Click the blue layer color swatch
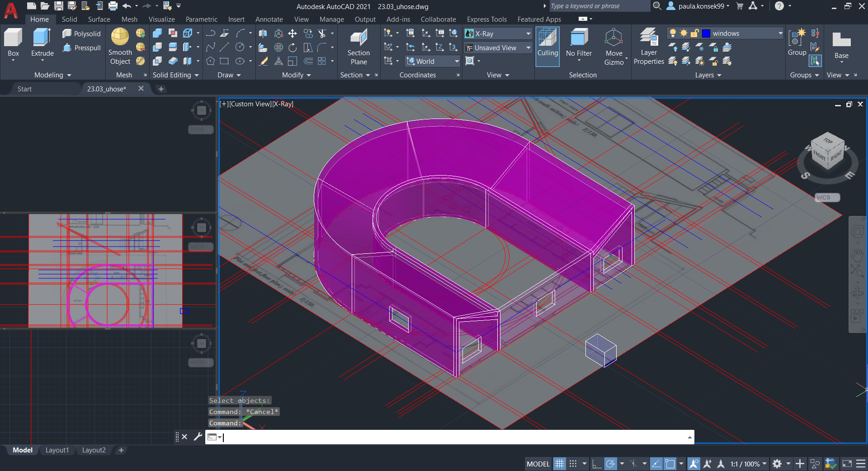Image resolution: width=868 pixels, height=471 pixels. pos(706,33)
